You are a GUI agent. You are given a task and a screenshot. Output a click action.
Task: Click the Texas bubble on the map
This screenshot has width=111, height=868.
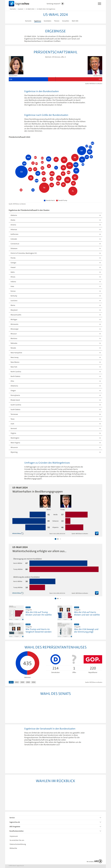pos(44,188)
